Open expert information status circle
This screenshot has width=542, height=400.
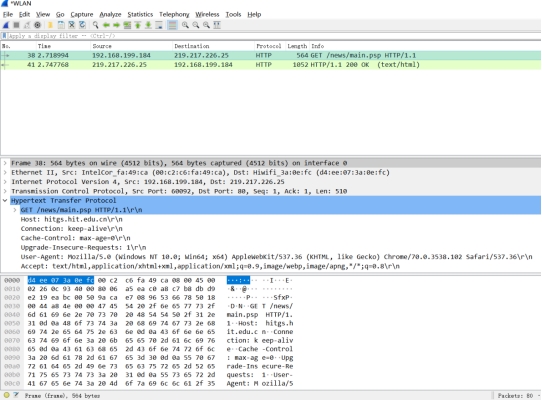pyautogui.click(x=6, y=395)
